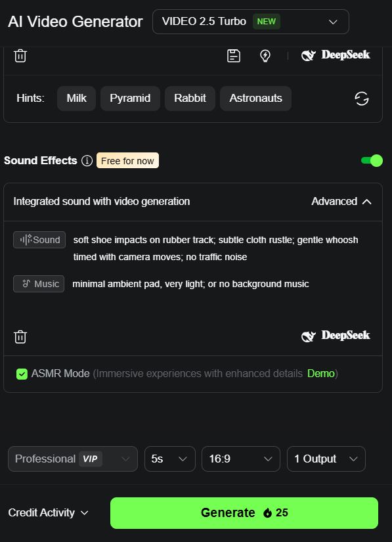Select the Music tag label
Viewport: 392px width, 542px height.
(x=39, y=284)
